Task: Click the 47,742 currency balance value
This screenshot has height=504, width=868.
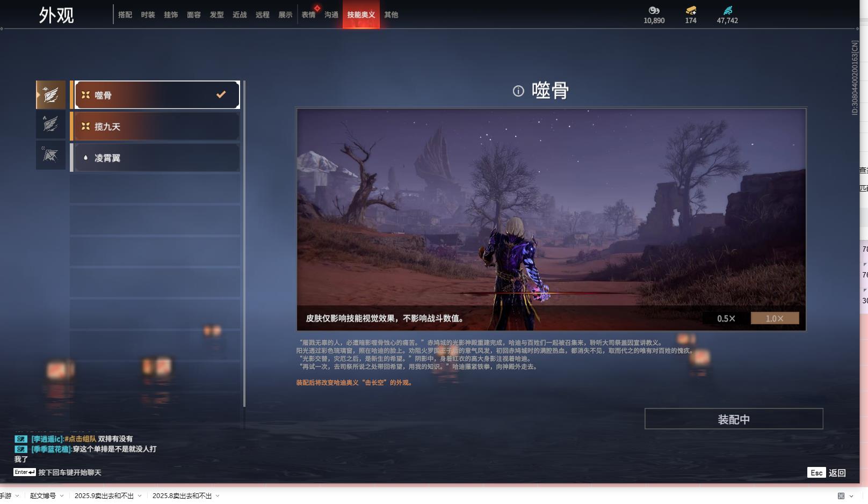Action: tap(727, 21)
